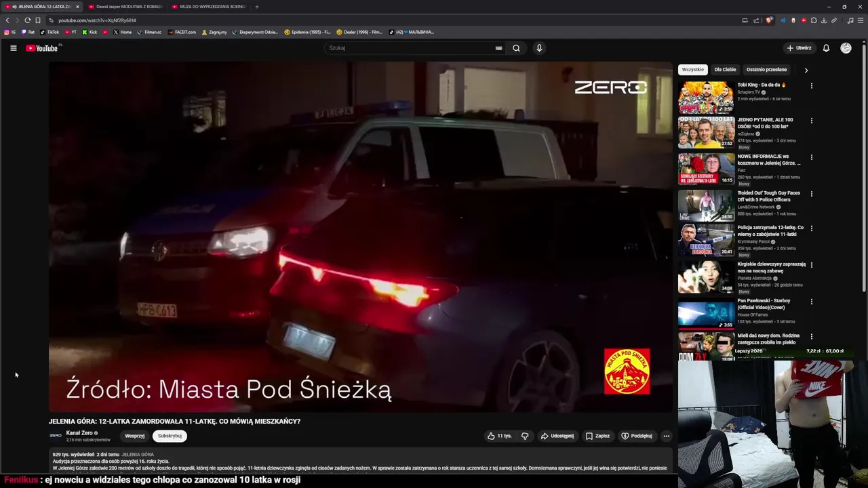Select the Ostatnio przesłane filter chip

coord(766,69)
